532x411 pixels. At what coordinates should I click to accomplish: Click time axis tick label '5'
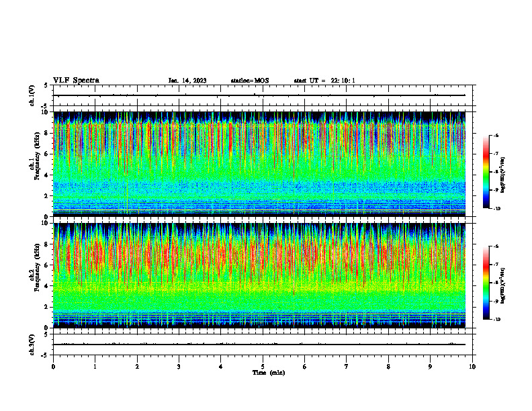(x=263, y=367)
